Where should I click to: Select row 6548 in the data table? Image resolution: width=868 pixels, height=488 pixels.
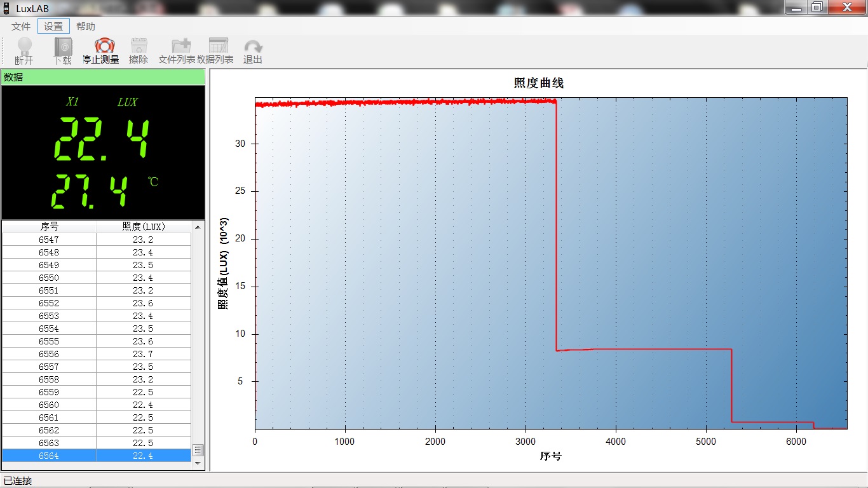[97, 252]
